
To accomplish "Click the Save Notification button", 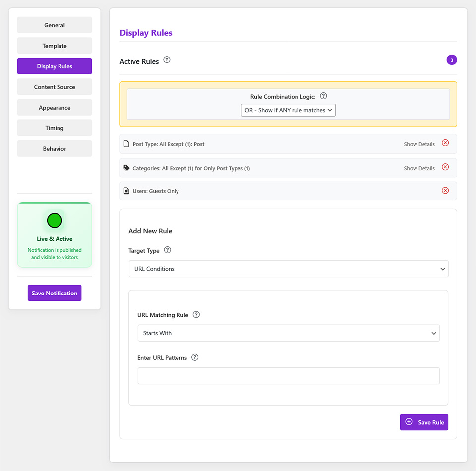I will 55,293.
